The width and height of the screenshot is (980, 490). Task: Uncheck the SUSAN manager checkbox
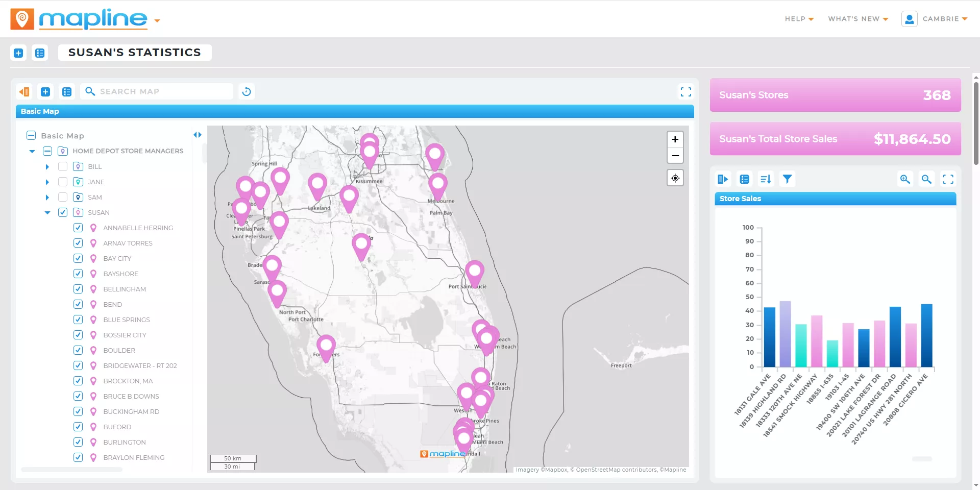pos(63,212)
